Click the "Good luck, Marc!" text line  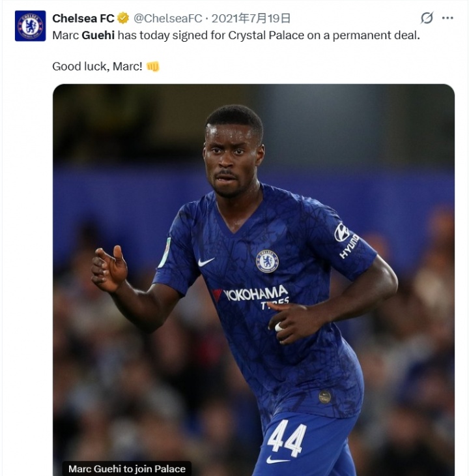97,67
